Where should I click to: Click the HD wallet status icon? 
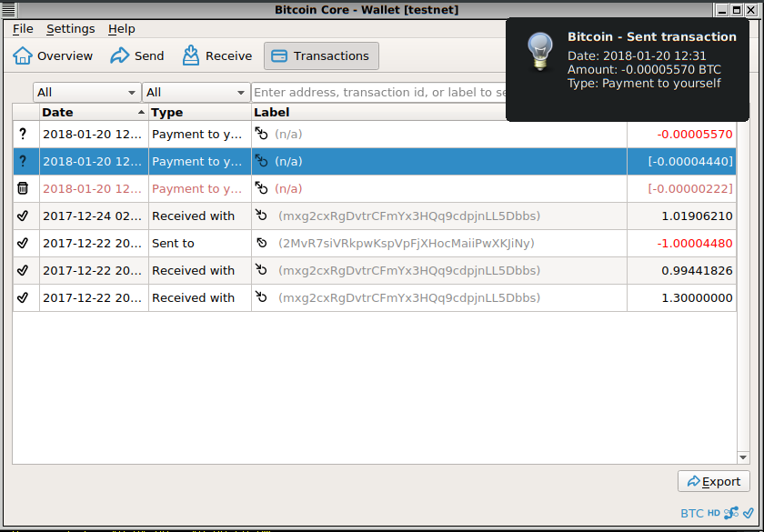click(714, 513)
